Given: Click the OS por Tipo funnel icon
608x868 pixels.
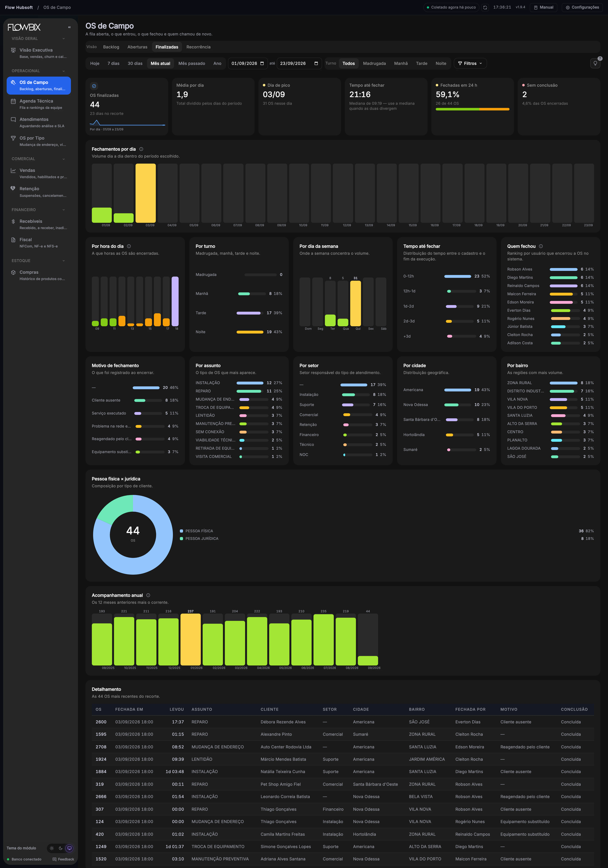Looking at the screenshot, I should coord(13,138).
